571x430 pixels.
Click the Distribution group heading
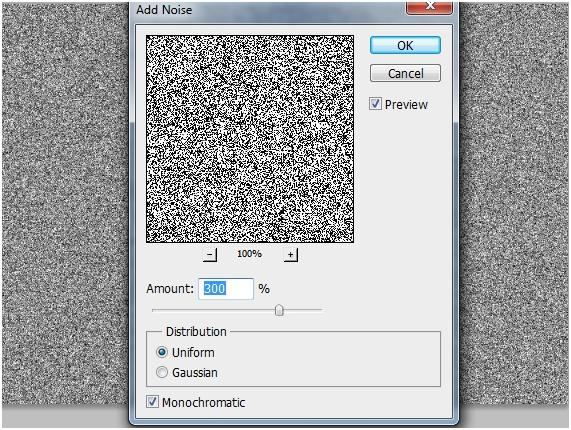tap(196, 332)
